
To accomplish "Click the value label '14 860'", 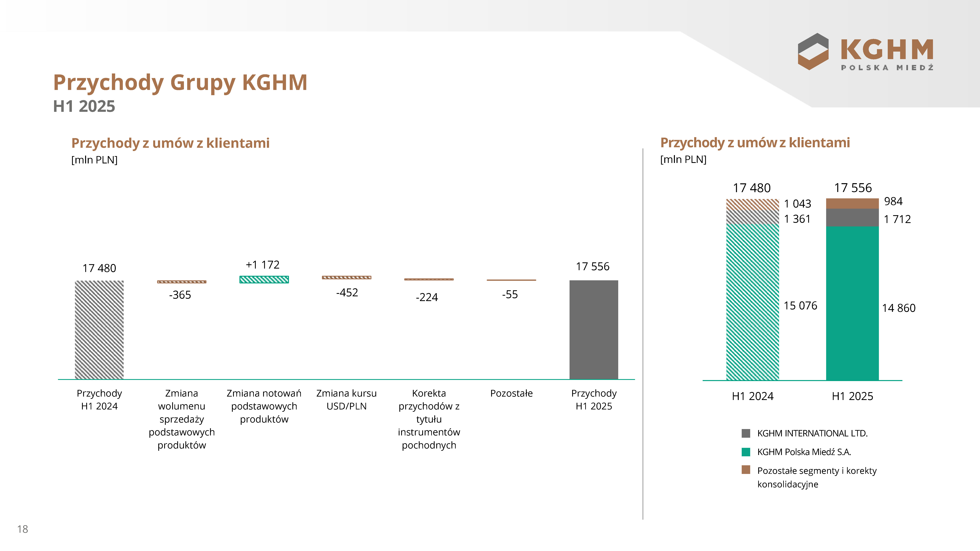I will [899, 308].
